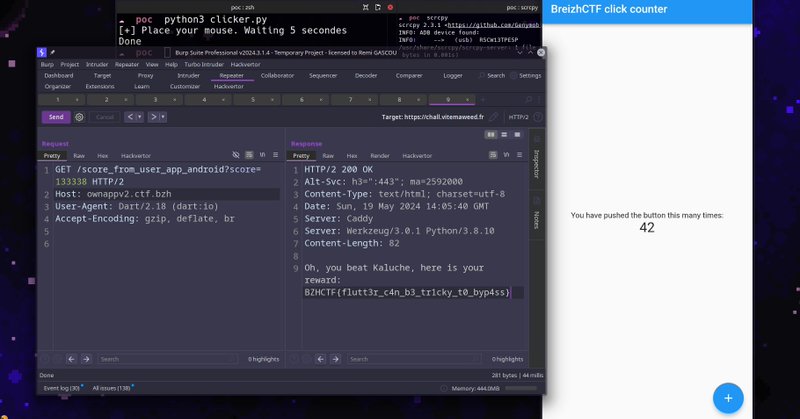This screenshot has height=419, width=800.
Task: Toggle response pretty-wrap list icon
Action: [x=493, y=155]
